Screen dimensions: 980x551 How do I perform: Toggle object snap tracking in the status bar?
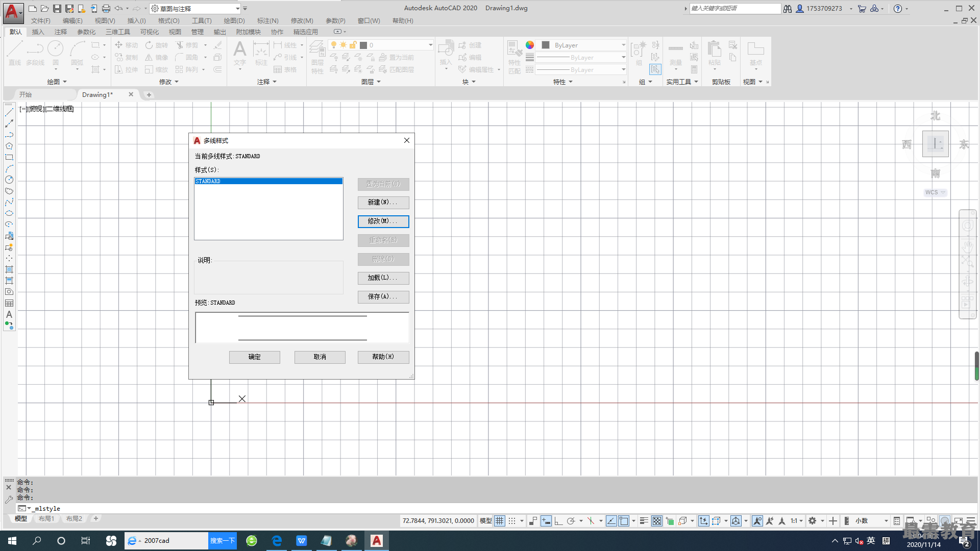tap(611, 521)
